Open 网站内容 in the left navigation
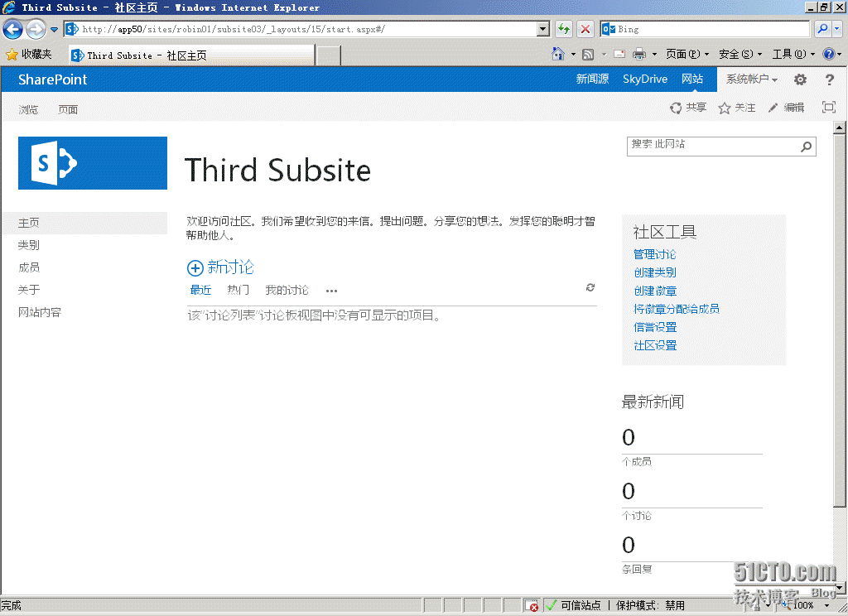This screenshot has width=848, height=616. click(x=40, y=312)
